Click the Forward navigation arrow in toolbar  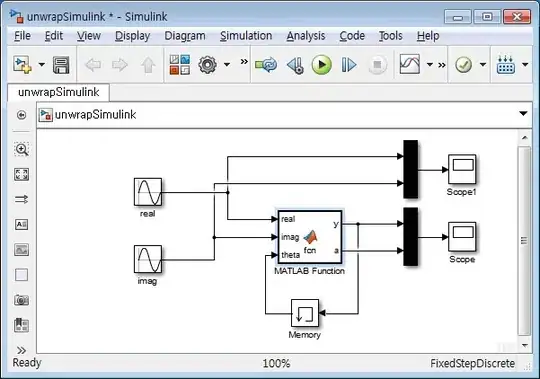[x=120, y=64]
